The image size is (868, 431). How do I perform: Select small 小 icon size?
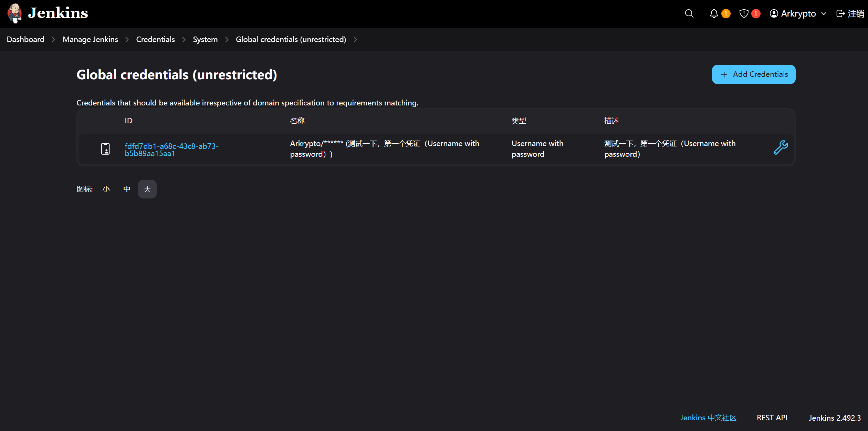(x=106, y=189)
